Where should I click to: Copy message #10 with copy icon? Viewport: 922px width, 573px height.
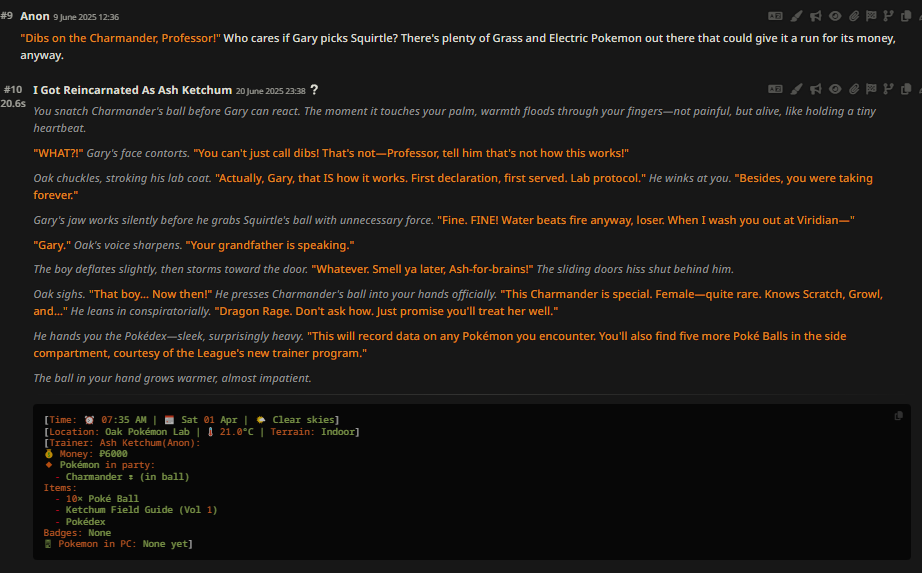pos(906,89)
